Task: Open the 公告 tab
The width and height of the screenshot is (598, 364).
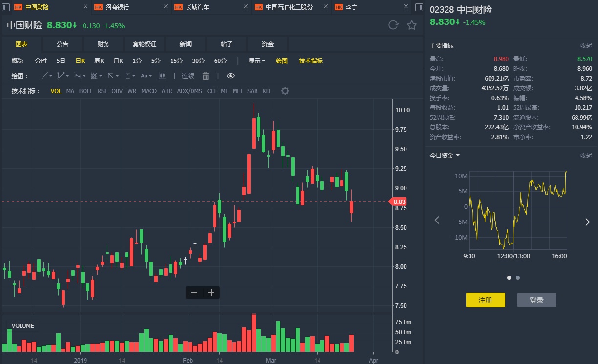Action: tap(63, 44)
